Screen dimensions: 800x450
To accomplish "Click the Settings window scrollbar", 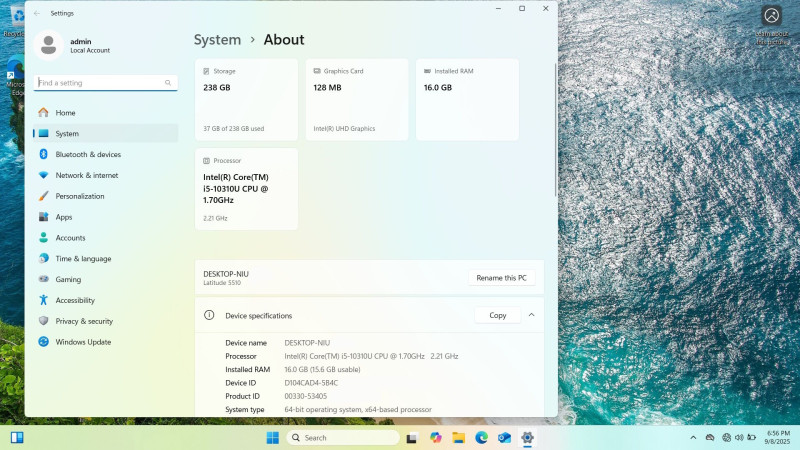I will pyautogui.click(x=555, y=130).
